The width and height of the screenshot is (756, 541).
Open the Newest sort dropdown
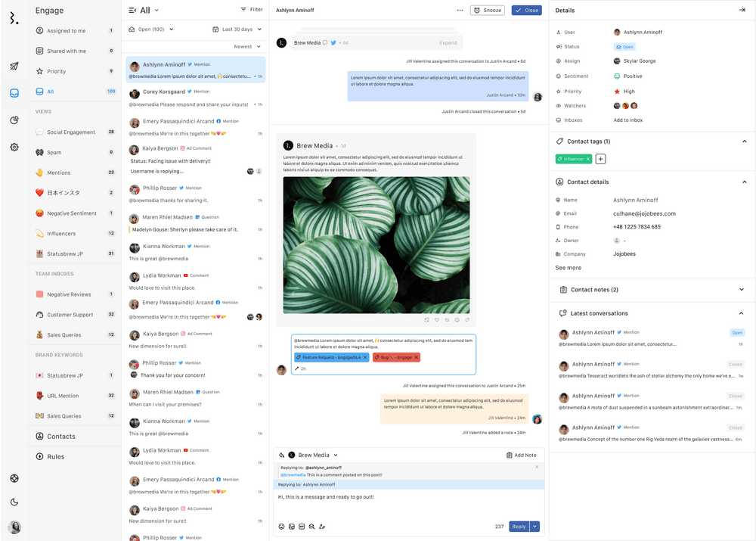click(247, 47)
